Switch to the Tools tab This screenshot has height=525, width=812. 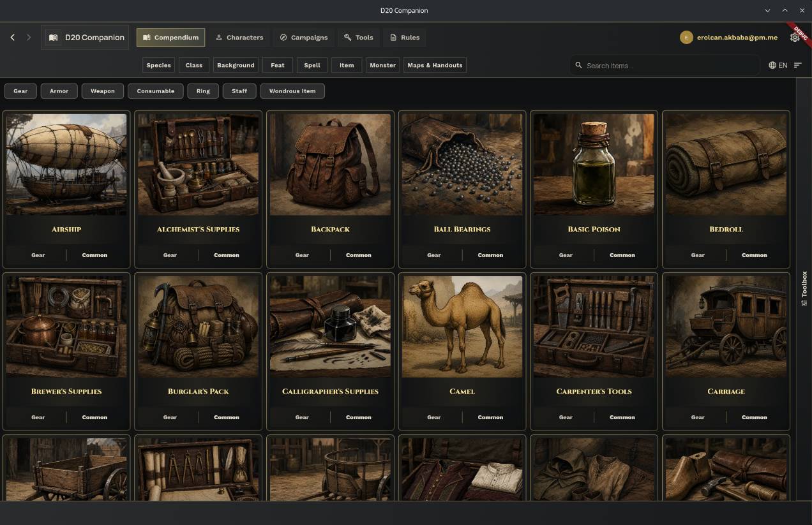click(x=359, y=38)
